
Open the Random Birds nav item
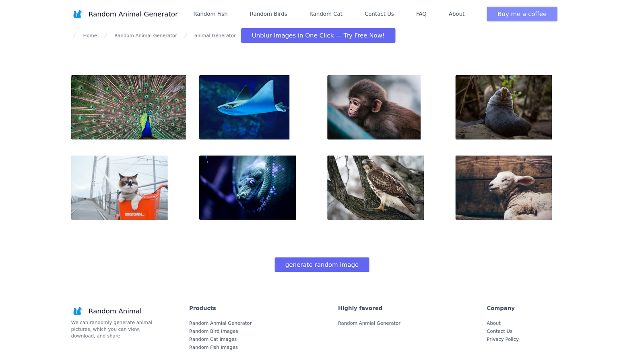(x=268, y=14)
